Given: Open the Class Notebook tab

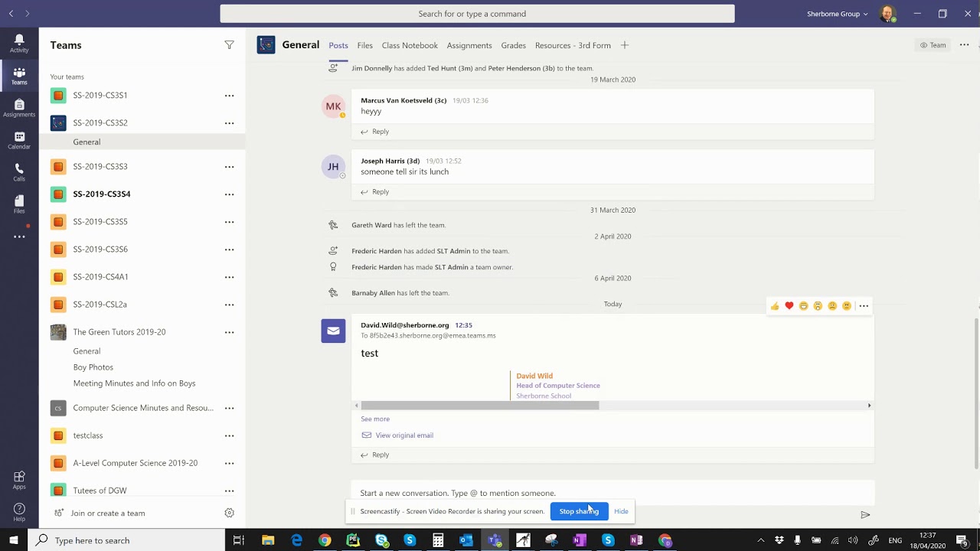Looking at the screenshot, I should (x=410, y=45).
